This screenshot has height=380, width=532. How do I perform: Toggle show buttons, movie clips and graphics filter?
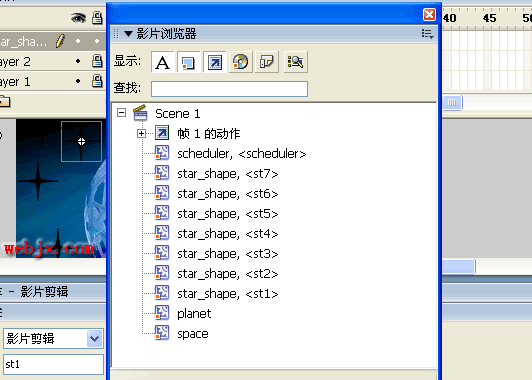coord(189,62)
